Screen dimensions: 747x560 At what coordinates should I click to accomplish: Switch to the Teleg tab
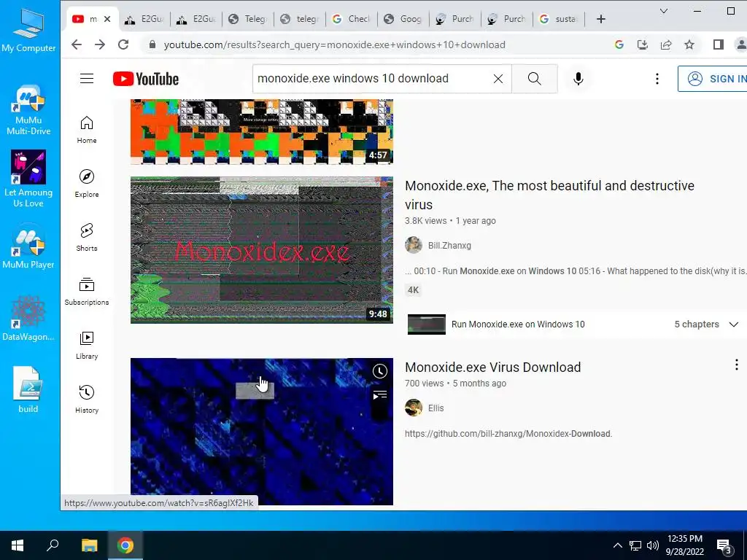point(247,19)
